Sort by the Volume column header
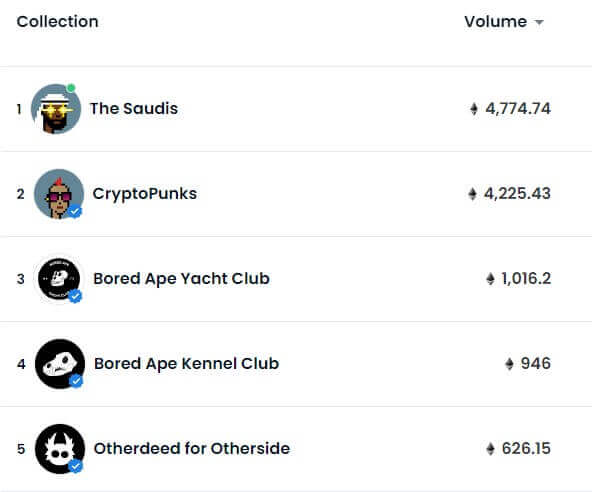592x492 pixels. click(x=495, y=22)
